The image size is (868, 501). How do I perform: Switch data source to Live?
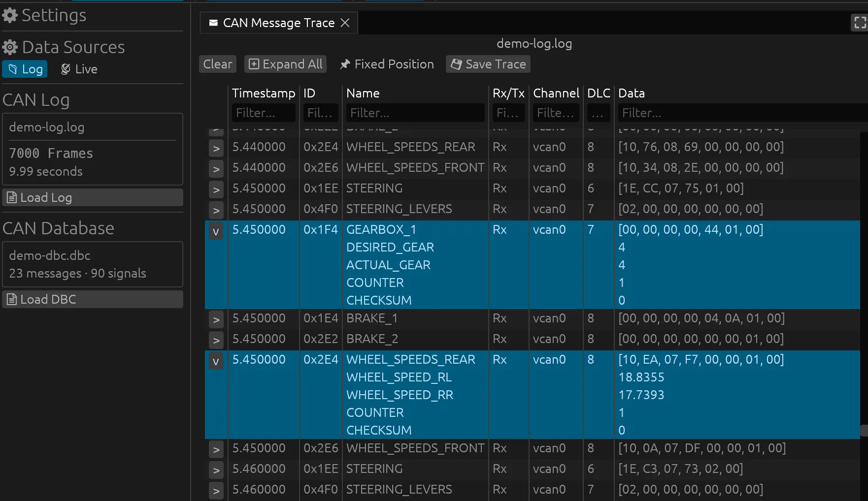tap(79, 69)
